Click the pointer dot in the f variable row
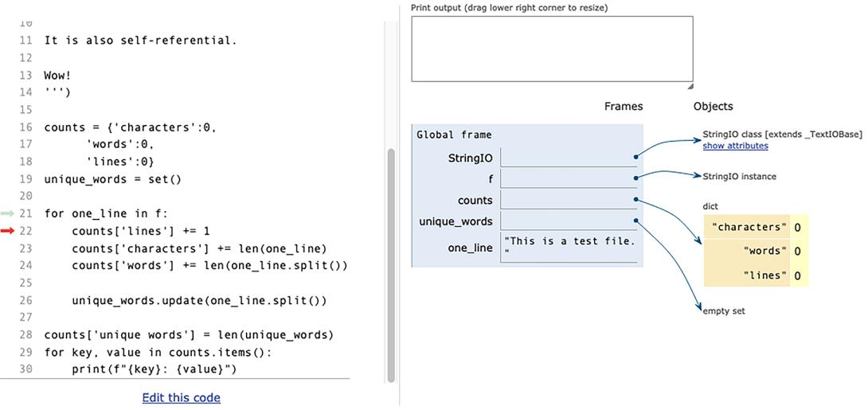Image resolution: width=868 pixels, height=410 pixels. 635,179
